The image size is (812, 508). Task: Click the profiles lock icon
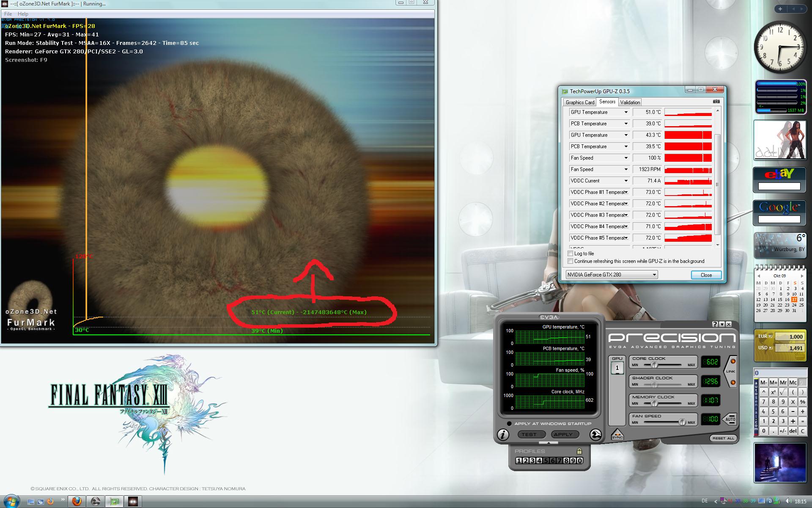pos(579,451)
